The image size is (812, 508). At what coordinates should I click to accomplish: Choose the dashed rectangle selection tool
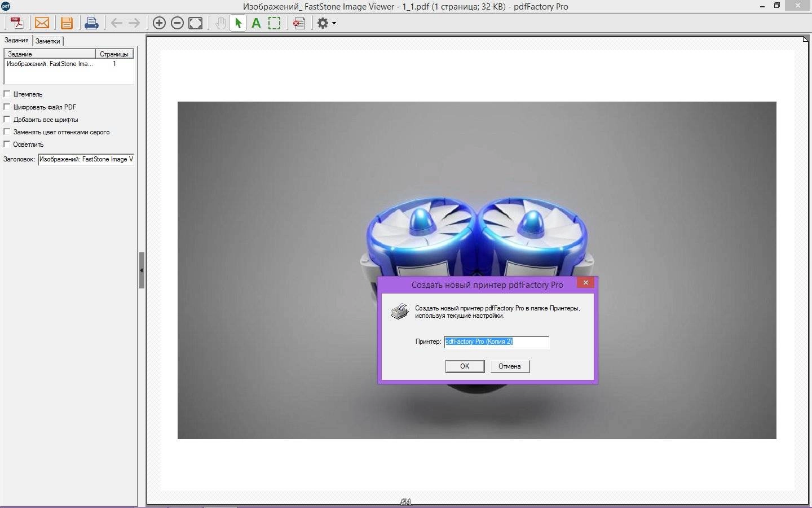tap(275, 23)
